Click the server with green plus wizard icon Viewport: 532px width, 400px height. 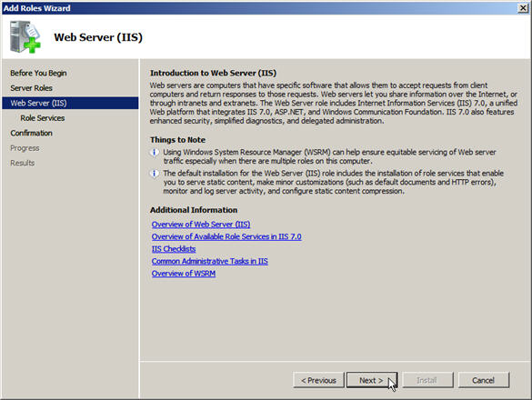(25, 37)
